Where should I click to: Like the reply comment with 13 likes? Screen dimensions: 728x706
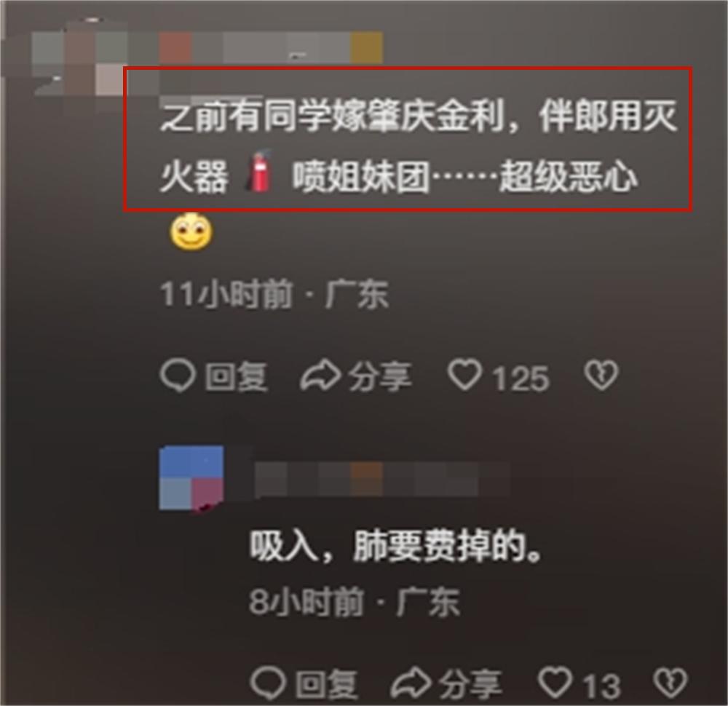[x=555, y=683]
